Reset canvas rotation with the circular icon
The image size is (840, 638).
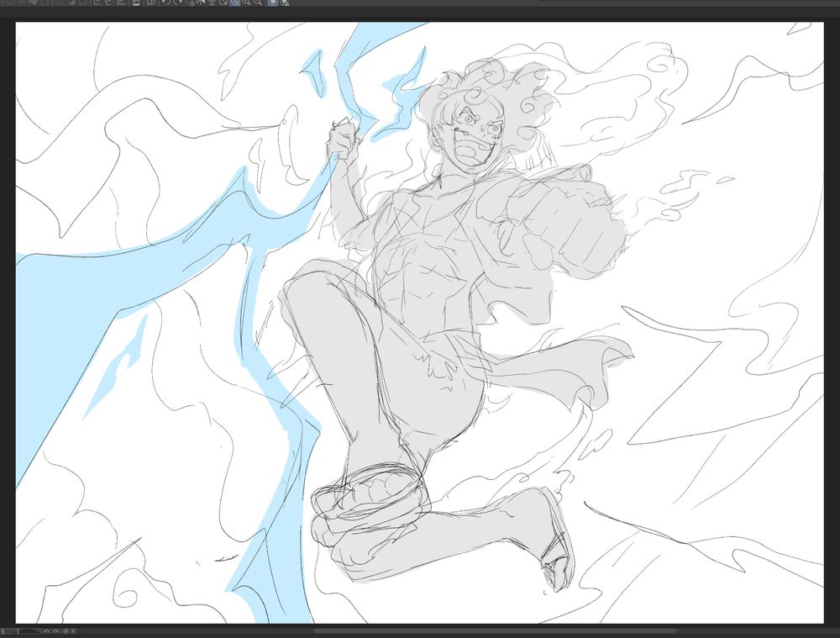[66, 631]
